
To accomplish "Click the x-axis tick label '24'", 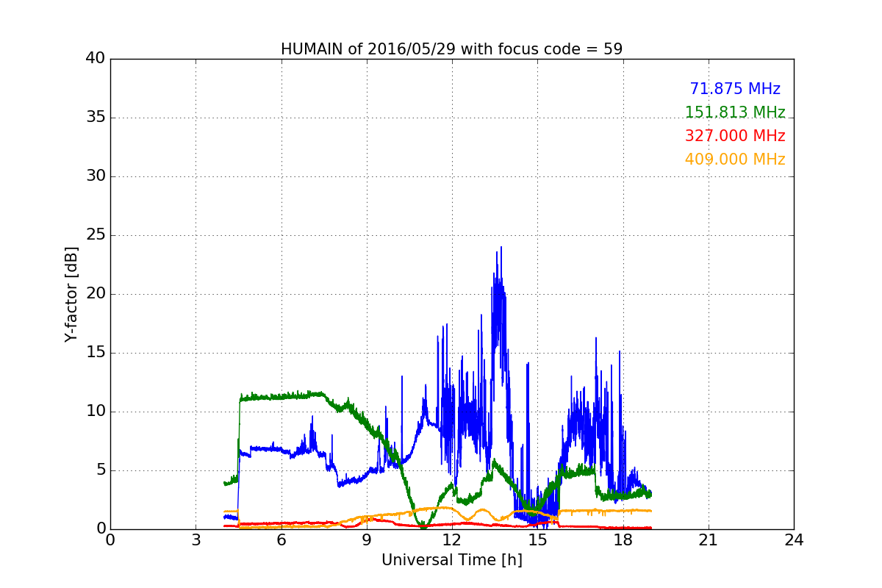I will (794, 540).
